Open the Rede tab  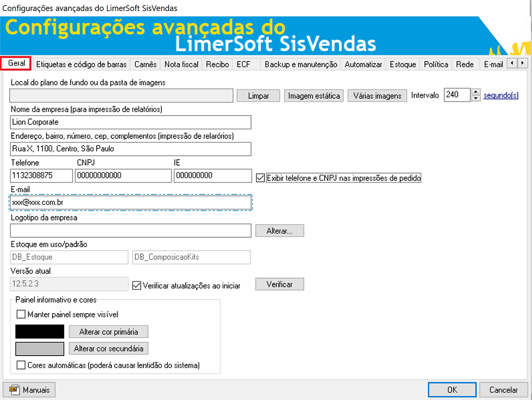[x=465, y=64]
